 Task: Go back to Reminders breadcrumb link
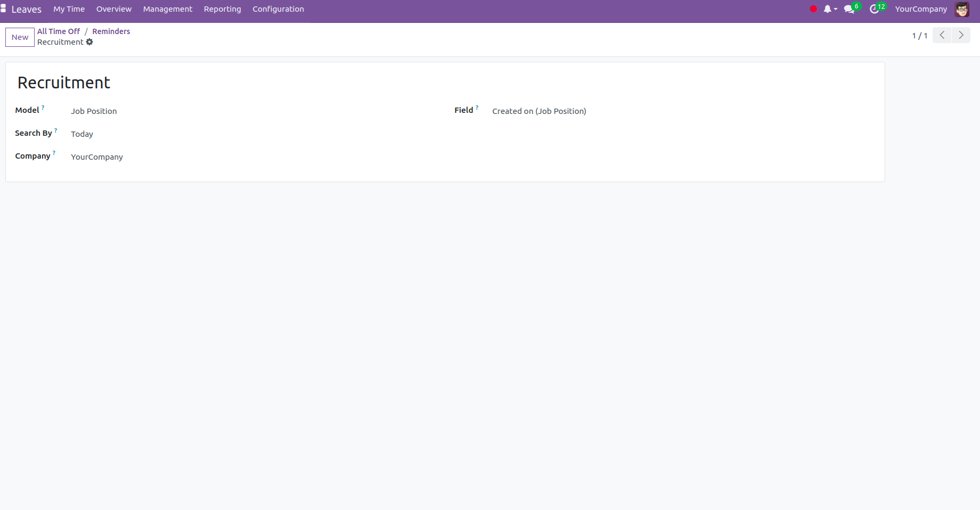[111, 31]
